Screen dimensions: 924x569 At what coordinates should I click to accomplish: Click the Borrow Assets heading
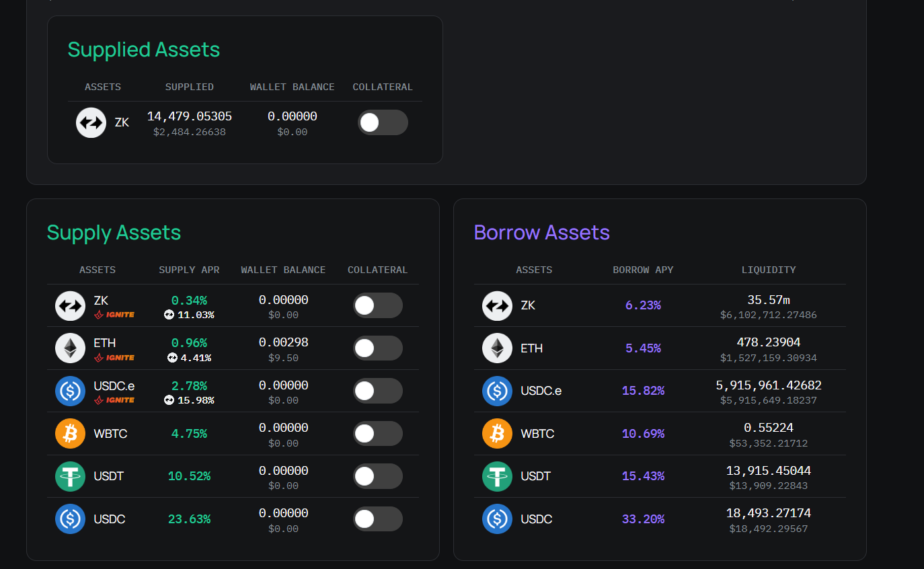[542, 233]
